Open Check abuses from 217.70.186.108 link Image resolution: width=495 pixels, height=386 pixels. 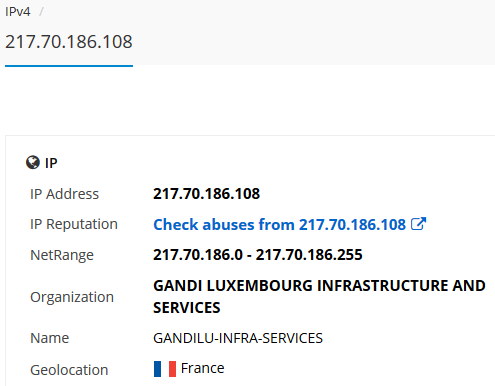279,224
